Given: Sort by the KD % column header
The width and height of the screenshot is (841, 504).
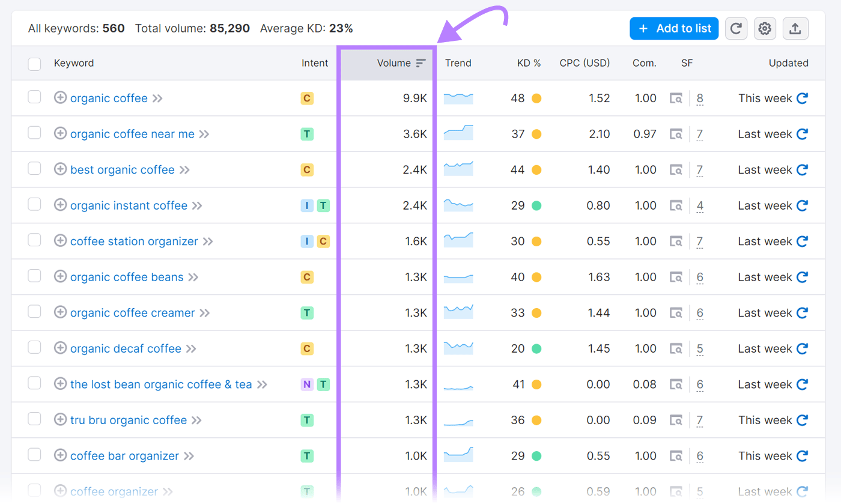Looking at the screenshot, I should pos(529,62).
